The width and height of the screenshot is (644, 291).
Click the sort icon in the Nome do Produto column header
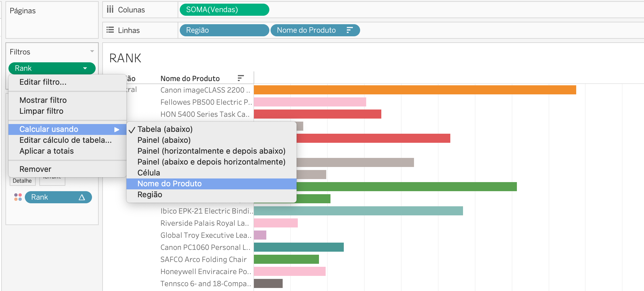[x=240, y=78]
